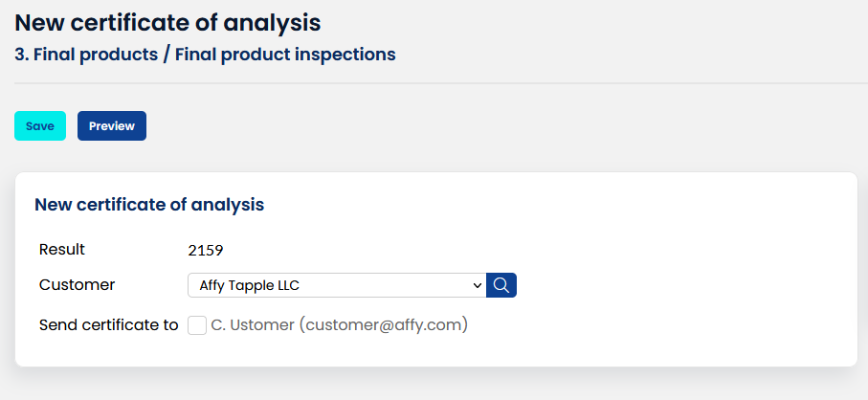Viewport: 868px width, 400px height.
Task: Click the gray background below the form card
Action: [431, 385]
